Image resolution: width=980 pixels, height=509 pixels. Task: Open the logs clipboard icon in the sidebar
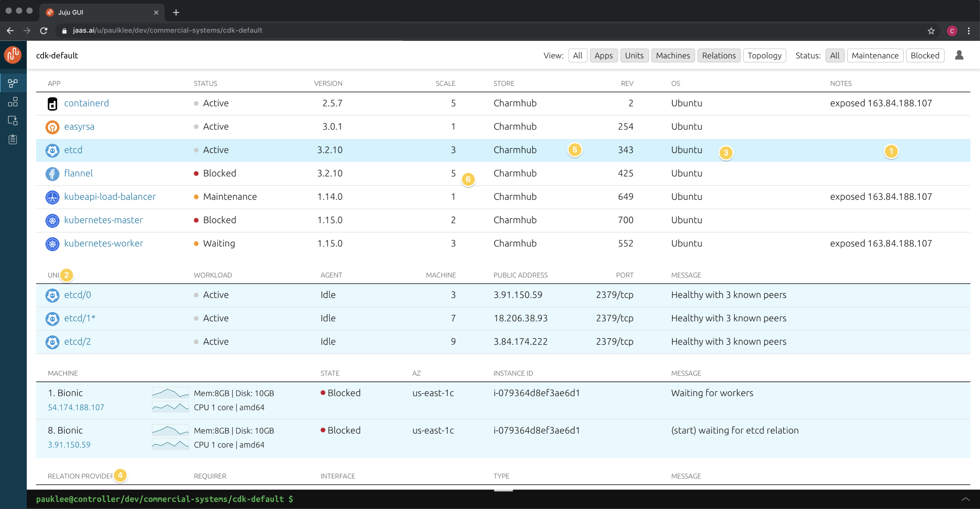click(13, 139)
